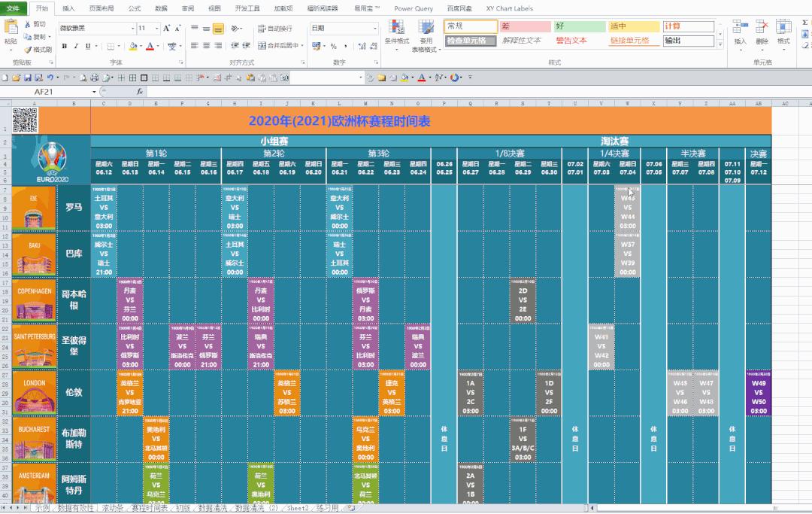
Task: Switch to Page Layout (页面布局) tab
Action: [101, 8]
